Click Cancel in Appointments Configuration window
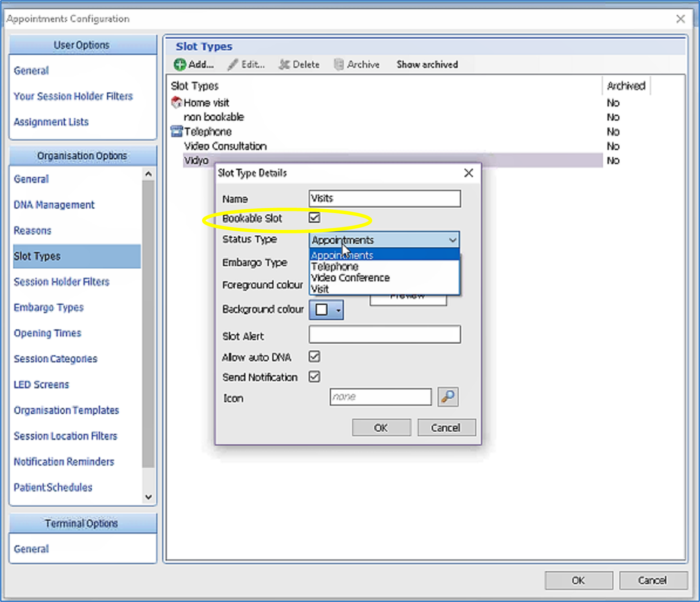The height and width of the screenshot is (602, 700). (x=653, y=580)
